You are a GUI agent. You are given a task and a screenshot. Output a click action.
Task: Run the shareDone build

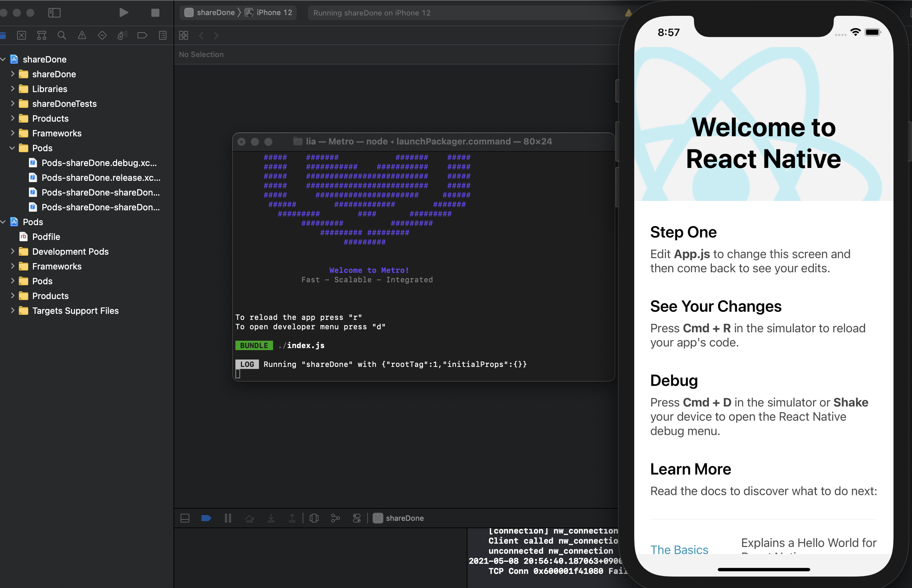(123, 13)
